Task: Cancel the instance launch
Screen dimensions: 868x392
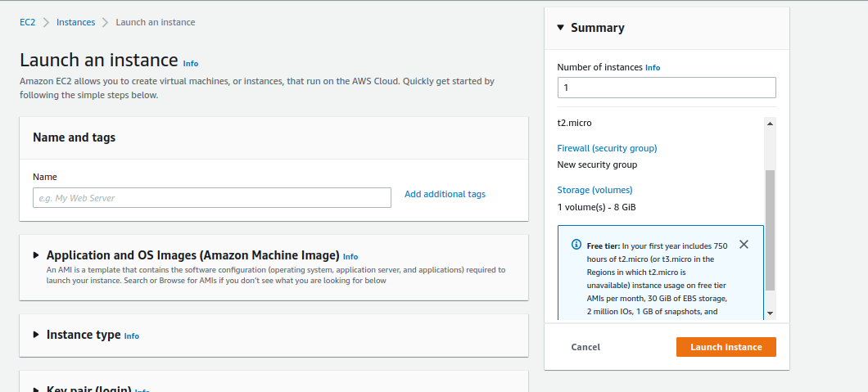Action: (585, 347)
